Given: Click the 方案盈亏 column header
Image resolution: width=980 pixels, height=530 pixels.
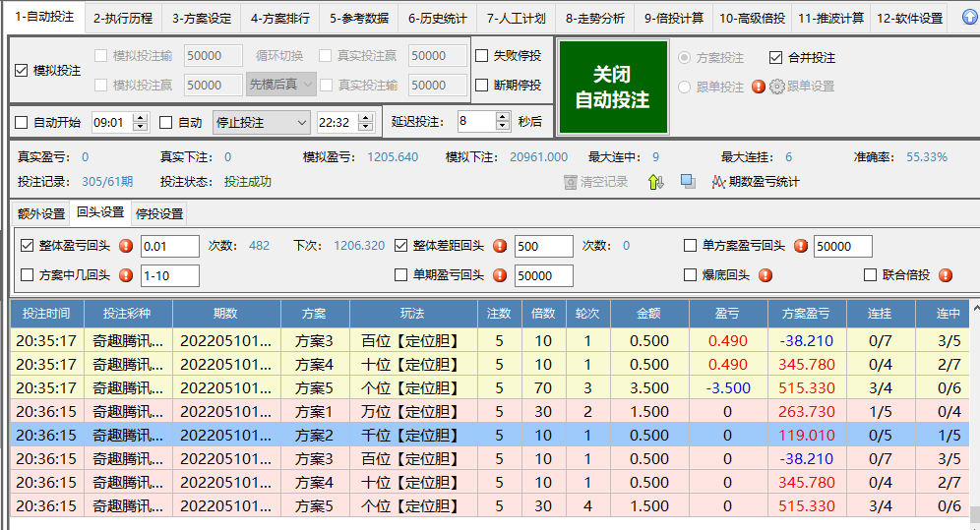Looking at the screenshot, I should tap(806, 314).
